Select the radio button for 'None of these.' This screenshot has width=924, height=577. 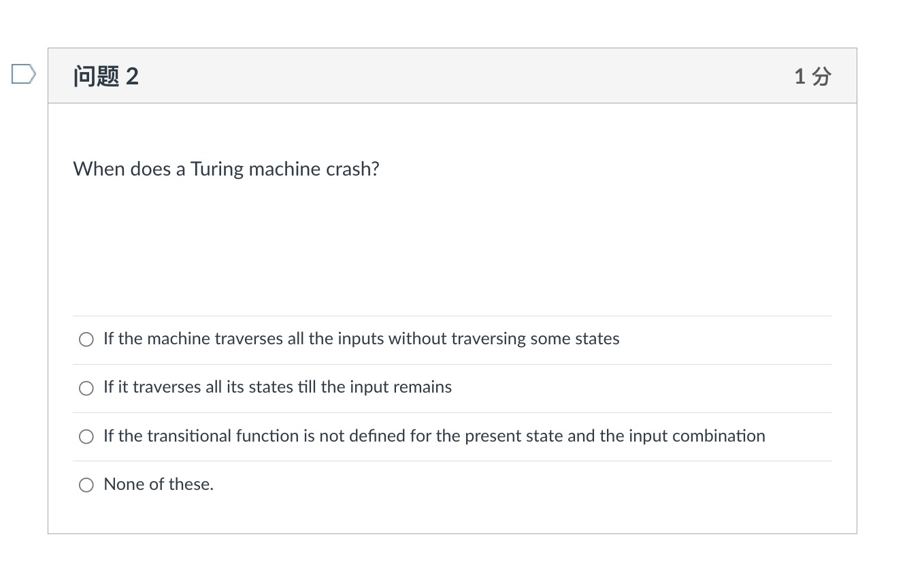(86, 485)
